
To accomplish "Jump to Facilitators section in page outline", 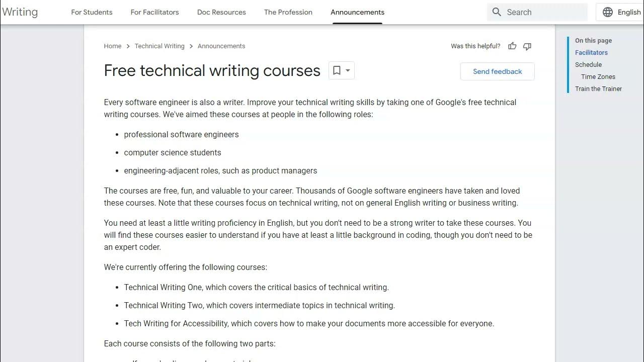I will click(x=591, y=53).
